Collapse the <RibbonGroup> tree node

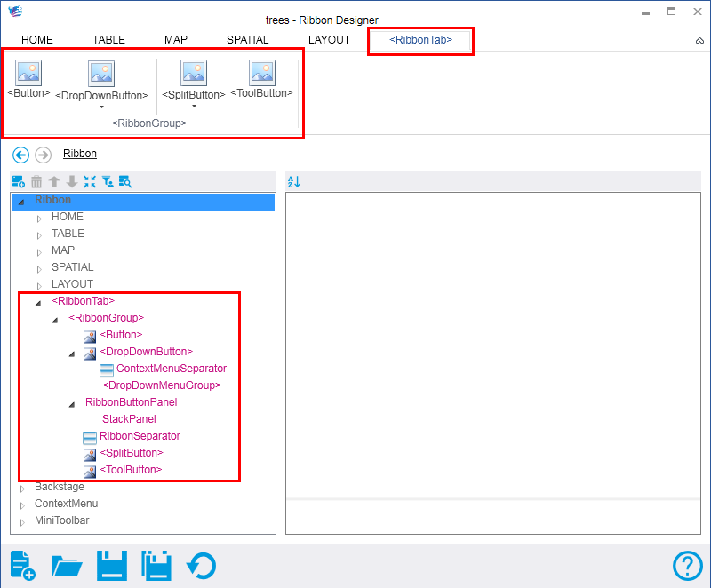55,320
